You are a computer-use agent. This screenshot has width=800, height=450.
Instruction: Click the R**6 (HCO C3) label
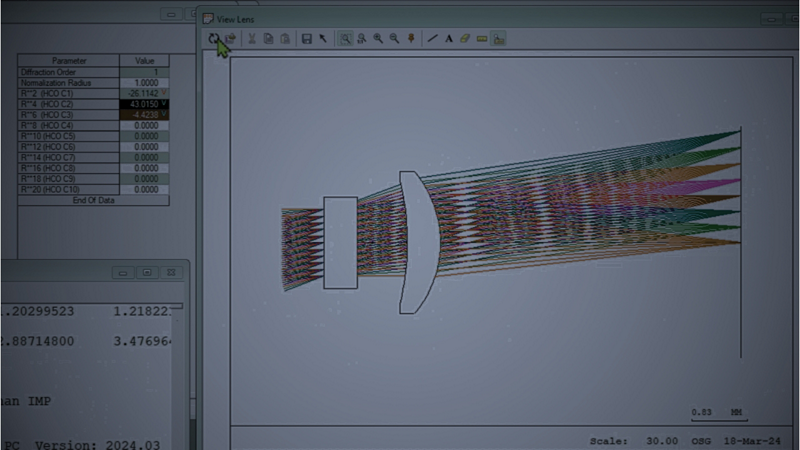point(69,115)
